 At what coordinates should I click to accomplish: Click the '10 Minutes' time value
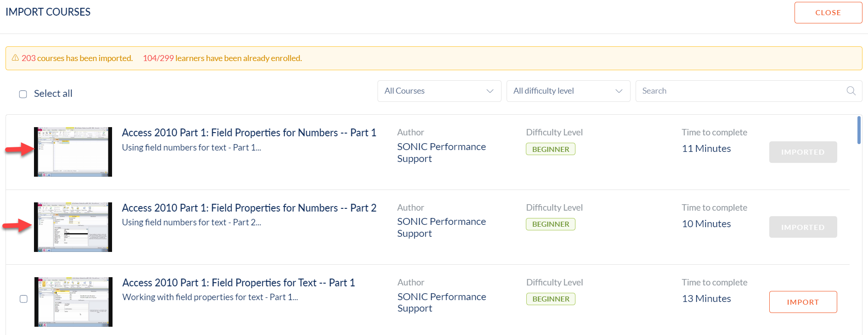(x=706, y=224)
